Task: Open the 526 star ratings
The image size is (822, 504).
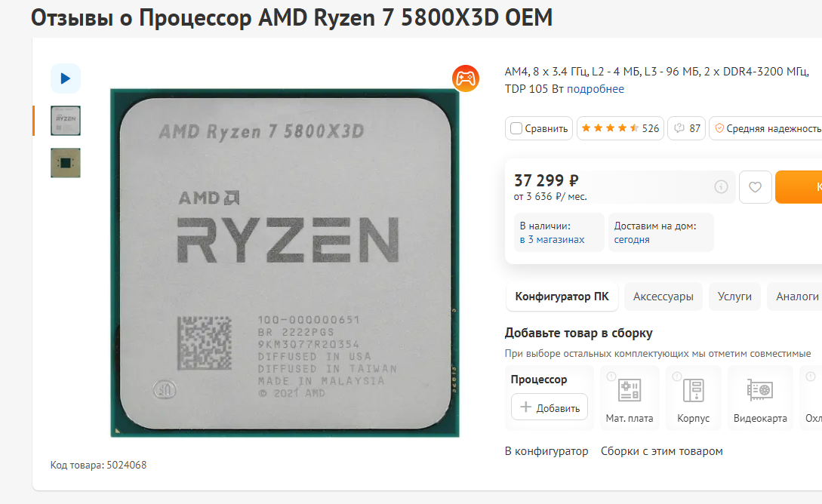Action: [x=620, y=128]
